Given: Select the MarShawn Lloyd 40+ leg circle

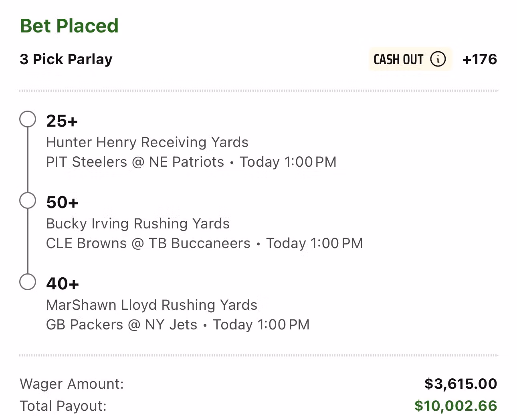Looking at the screenshot, I should pyautogui.click(x=28, y=282).
